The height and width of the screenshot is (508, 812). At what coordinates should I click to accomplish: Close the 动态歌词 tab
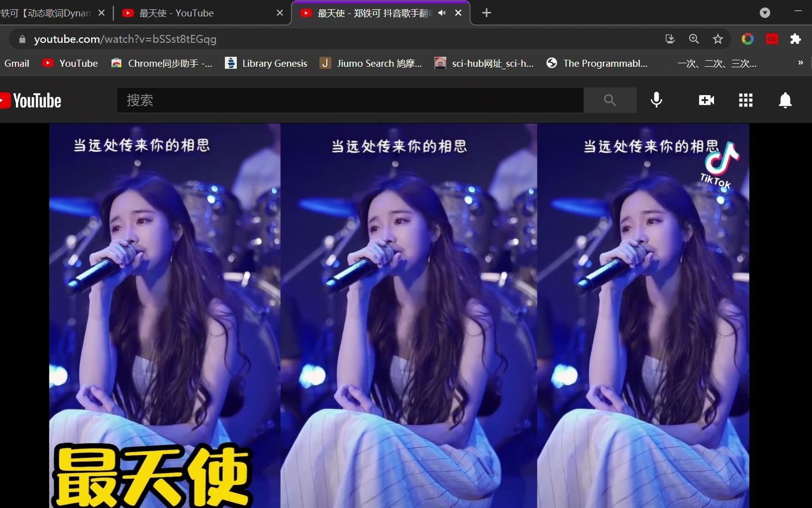101,13
